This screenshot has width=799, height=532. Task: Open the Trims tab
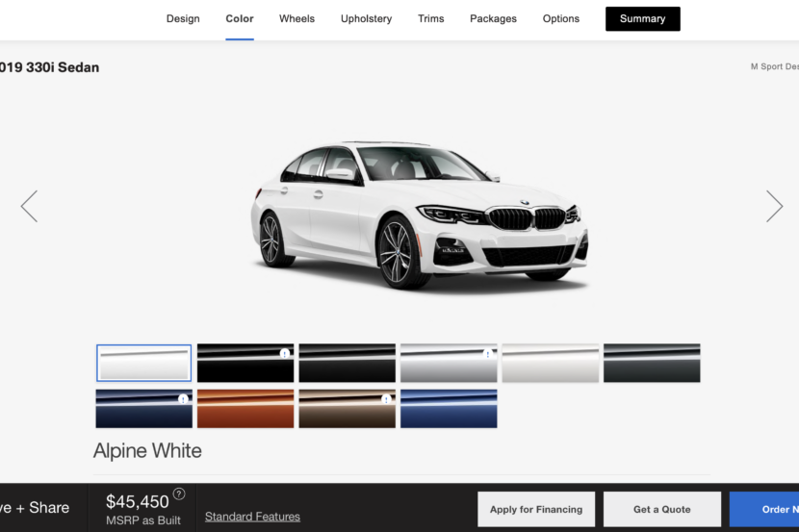point(431,19)
